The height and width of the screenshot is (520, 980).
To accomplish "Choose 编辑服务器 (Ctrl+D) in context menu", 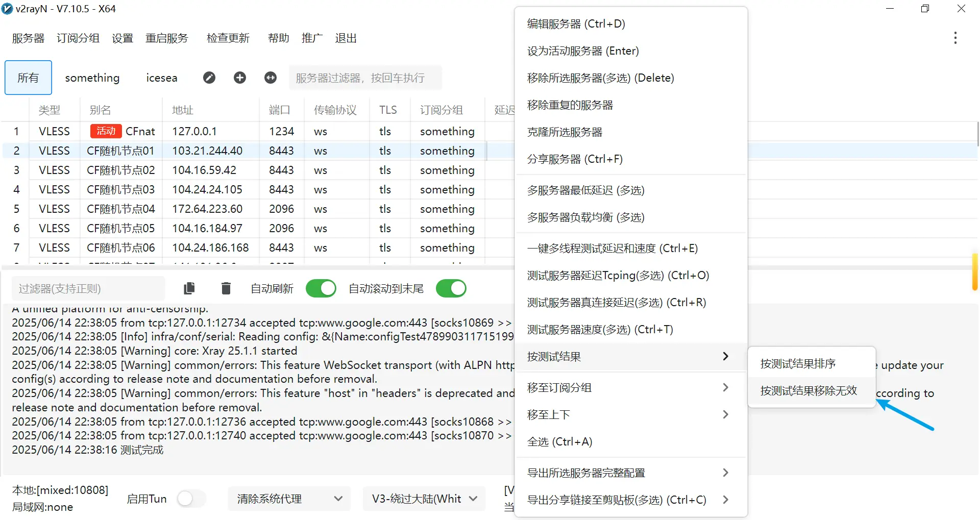I will tap(631, 23).
